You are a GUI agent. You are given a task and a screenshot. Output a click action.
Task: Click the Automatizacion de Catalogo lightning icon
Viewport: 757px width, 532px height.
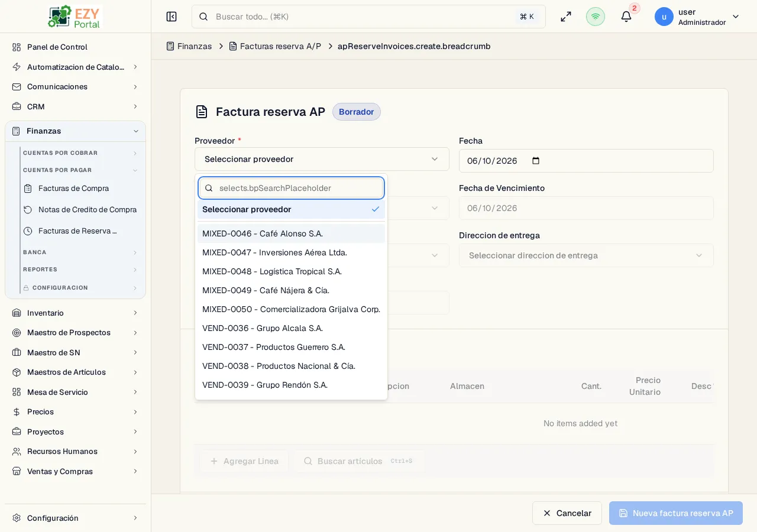tap(17, 67)
